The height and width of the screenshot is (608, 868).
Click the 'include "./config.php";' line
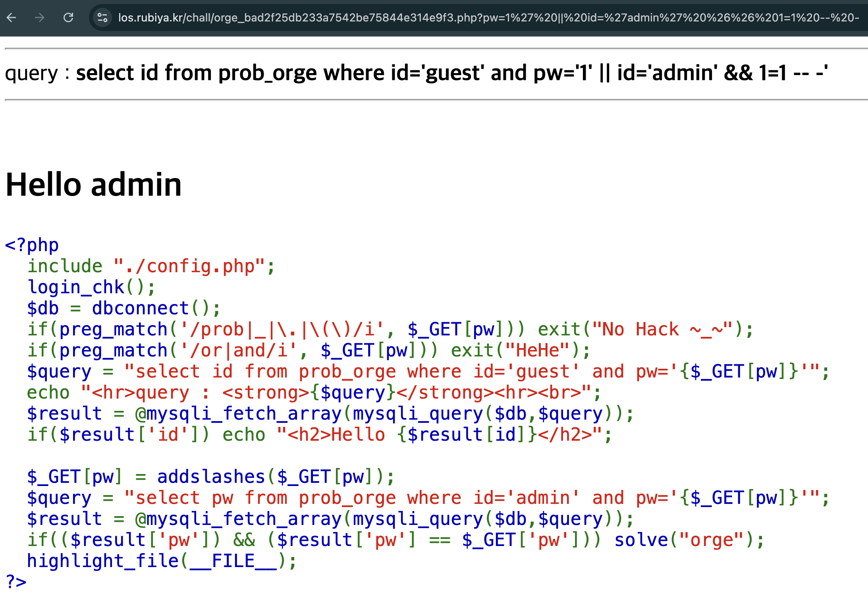(x=151, y=266)
